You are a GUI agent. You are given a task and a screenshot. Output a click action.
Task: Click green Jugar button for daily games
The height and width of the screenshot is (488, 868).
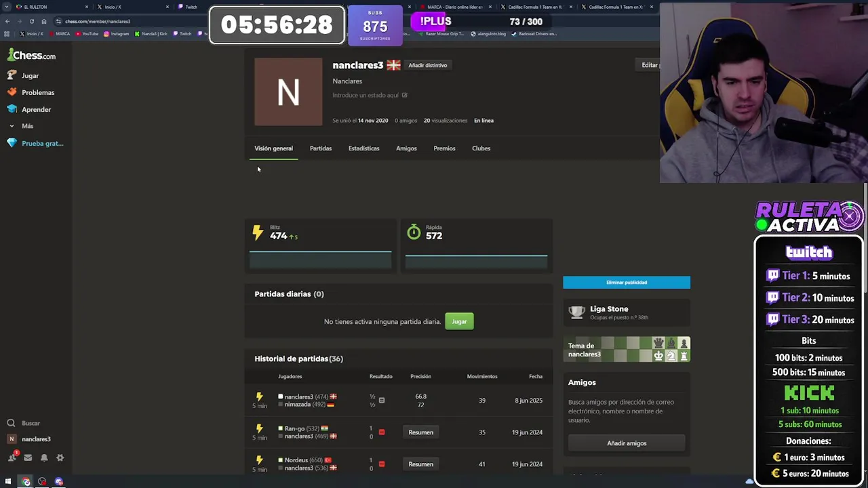459,321
